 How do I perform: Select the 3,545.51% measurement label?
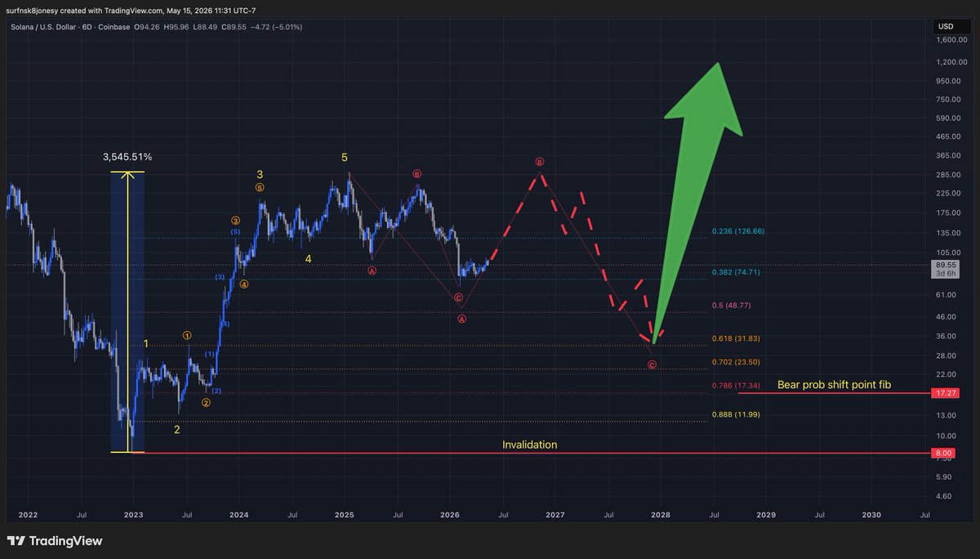click(x=127, y=156)
